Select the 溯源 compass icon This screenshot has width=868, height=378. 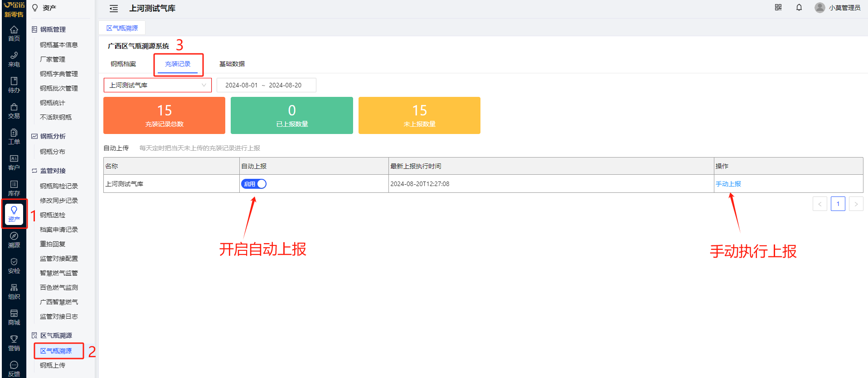click(x=14, y=239)
